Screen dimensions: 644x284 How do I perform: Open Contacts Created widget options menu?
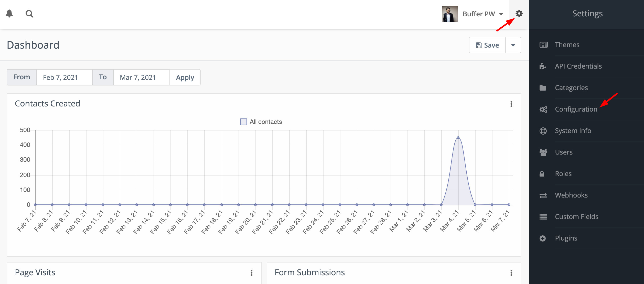pos(511,104)
